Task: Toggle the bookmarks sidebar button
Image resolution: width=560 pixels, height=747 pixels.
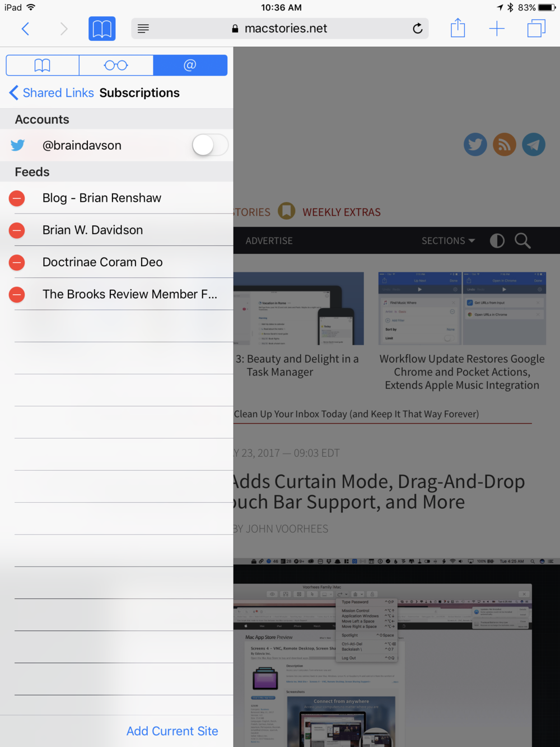Action: click(x=102, y=29)
